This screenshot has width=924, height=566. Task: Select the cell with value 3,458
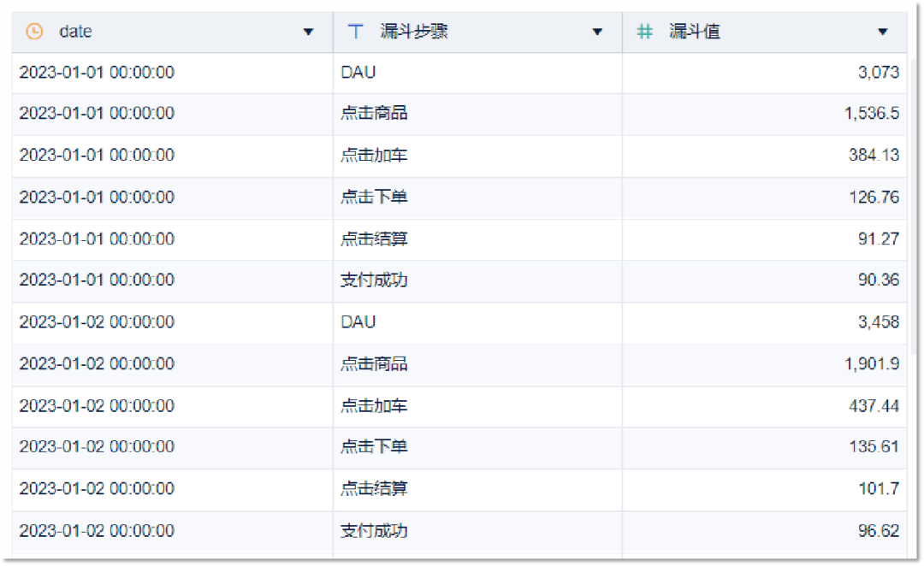tap(765, 322)
